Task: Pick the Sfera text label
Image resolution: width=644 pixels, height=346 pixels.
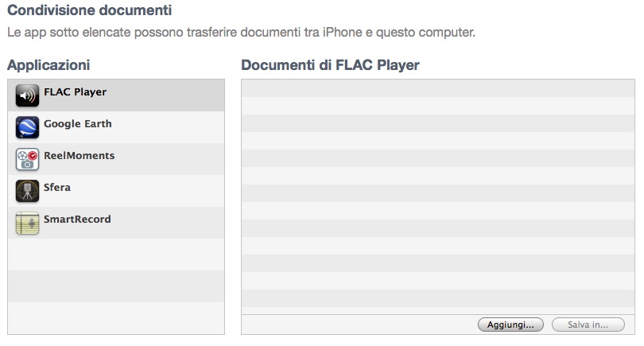Action: 57,188
